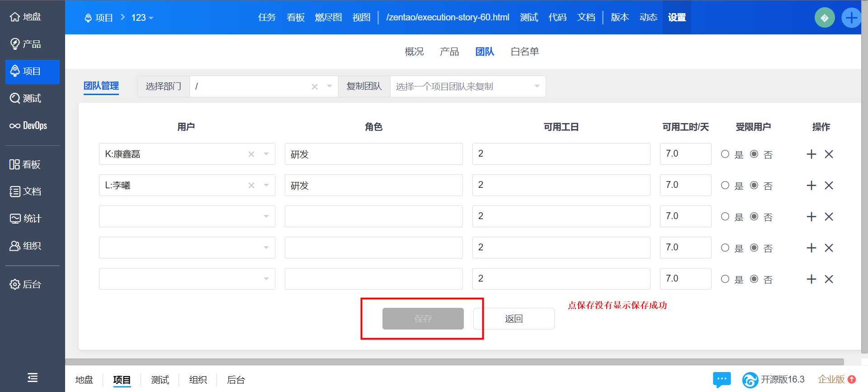
Task: Delete the 李曦 row with X icon
Action: (829, 186)
